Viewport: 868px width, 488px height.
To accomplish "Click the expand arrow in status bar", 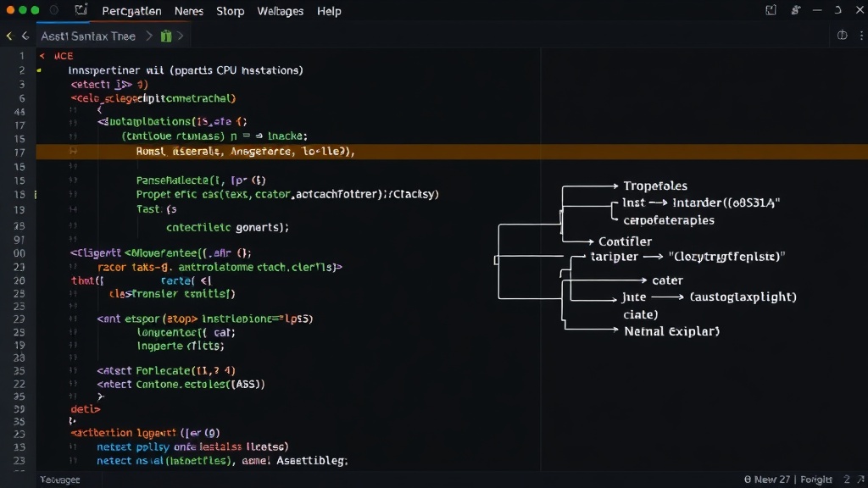I will pyautogui.click(x=861, y=480).
